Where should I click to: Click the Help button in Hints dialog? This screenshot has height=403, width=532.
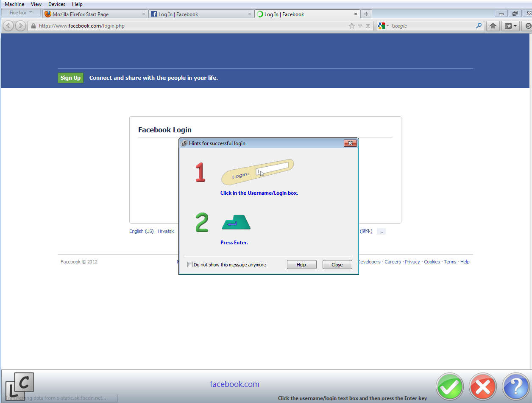click(x=301, y=265)
